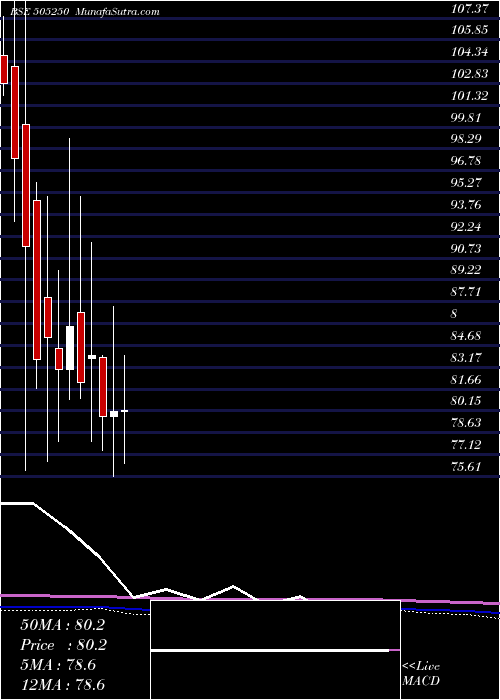Click the 98.29 price axis label
Screen dimensions: 500x700
(x=467, y=139)
